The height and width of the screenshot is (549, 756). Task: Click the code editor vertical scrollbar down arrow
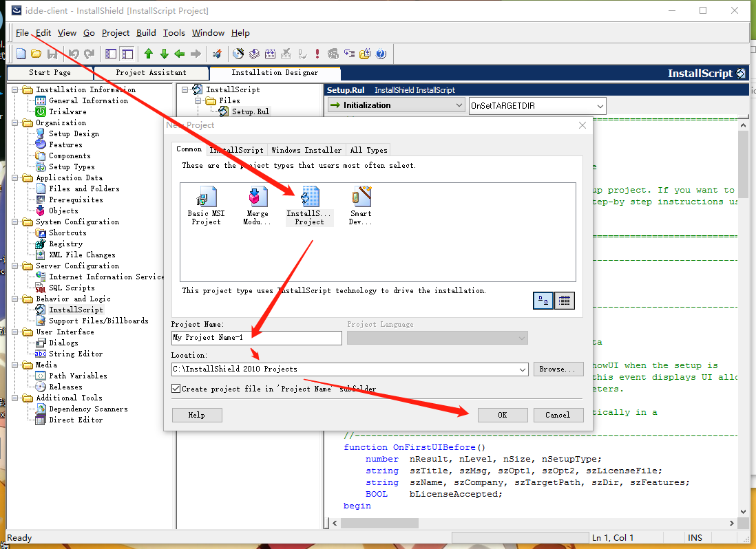click(743, 512)
